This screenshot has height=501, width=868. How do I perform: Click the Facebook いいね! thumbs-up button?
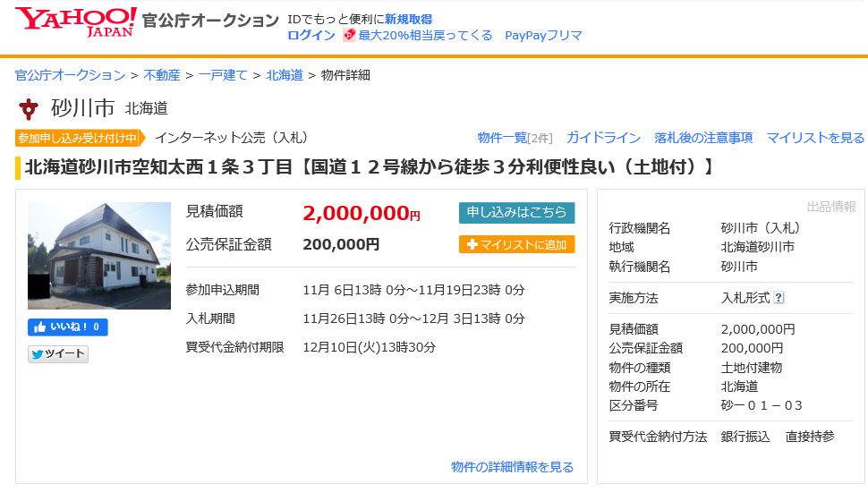coord(68,327)
